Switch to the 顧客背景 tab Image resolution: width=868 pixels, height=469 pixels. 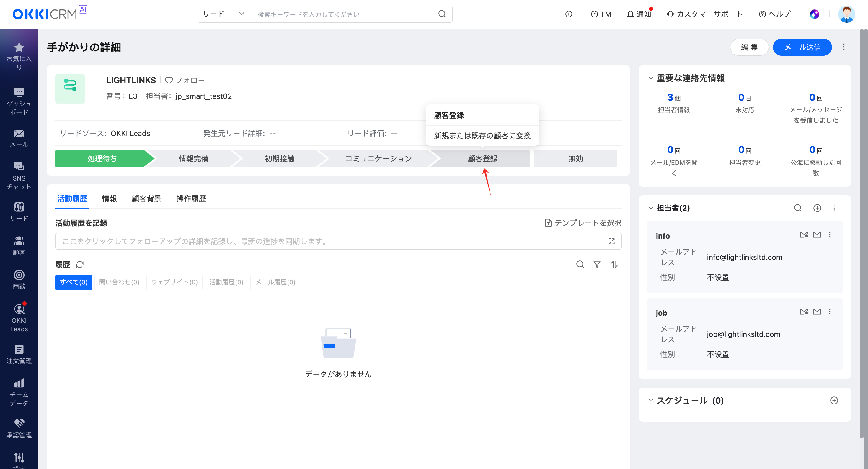146,198
